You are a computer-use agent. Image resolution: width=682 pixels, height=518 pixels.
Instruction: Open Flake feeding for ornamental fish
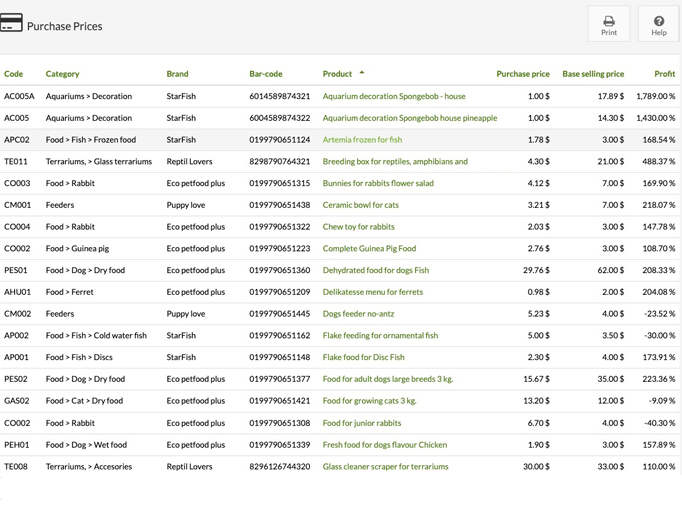pyautogui.click(x=380, y=335)
